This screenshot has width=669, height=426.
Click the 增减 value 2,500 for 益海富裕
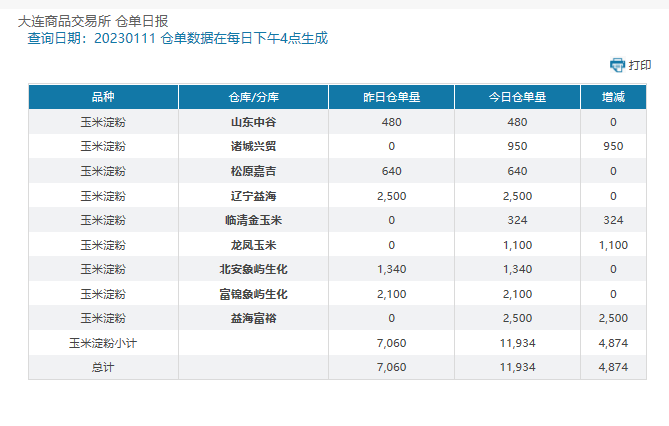[x=613, y=318]
